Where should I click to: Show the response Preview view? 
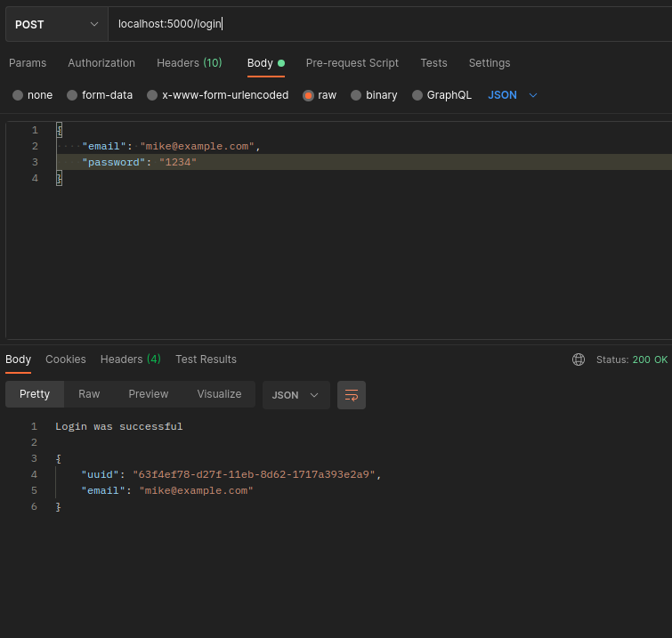pos(149,394)
